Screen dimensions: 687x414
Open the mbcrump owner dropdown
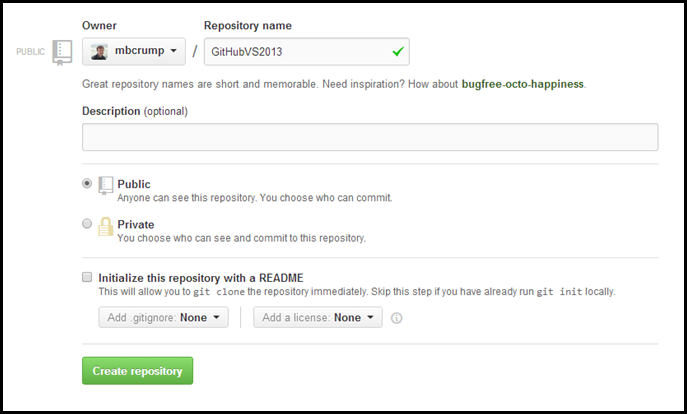(134, 51)
